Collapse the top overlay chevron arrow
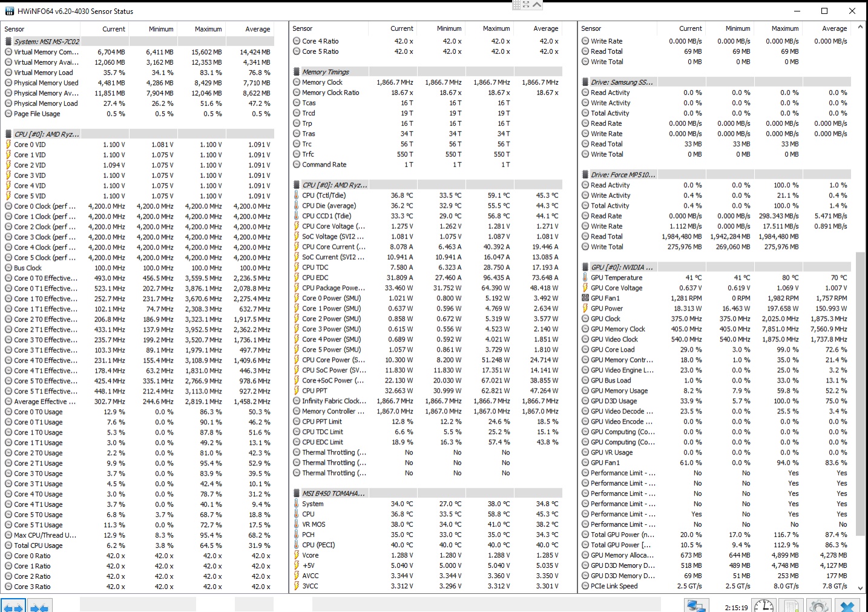Screen dimensions: 868x612 (537, 4)
